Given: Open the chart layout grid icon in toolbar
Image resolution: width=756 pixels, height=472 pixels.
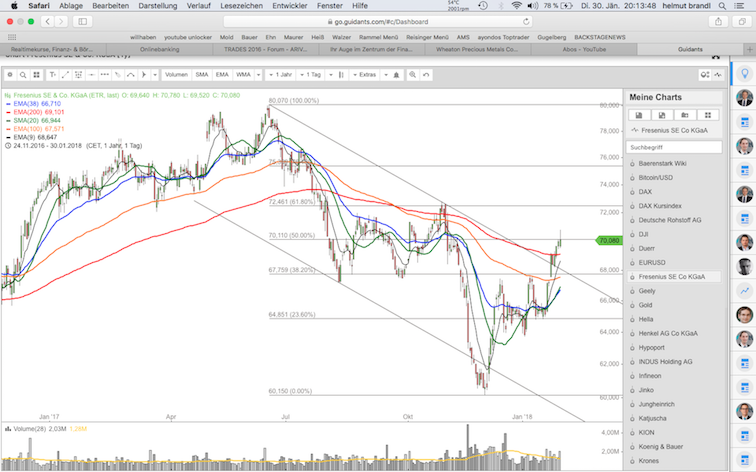Looking at the screenshot, I should (x=36, y=75).
